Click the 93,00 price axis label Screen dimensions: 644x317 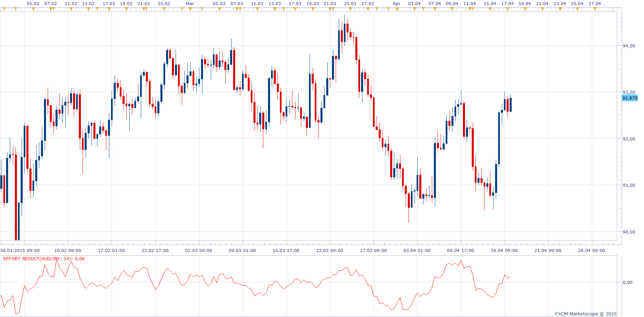click(x=629, y=92)
